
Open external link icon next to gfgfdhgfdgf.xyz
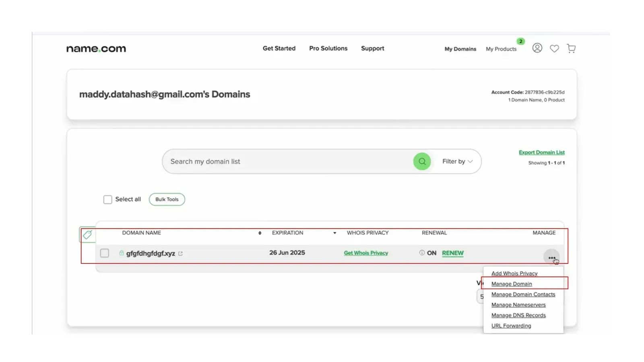tap(180, 253)
